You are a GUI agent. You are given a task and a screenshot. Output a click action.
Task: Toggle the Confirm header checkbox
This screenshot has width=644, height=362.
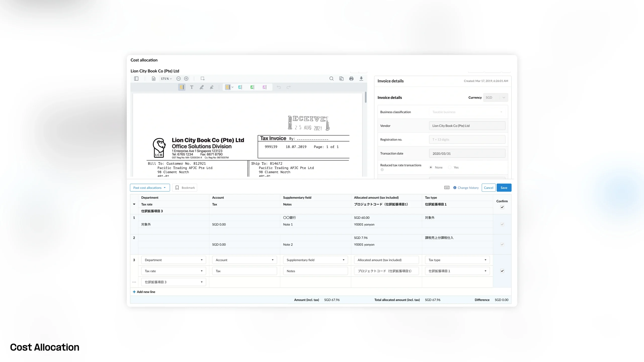point(502,207)
